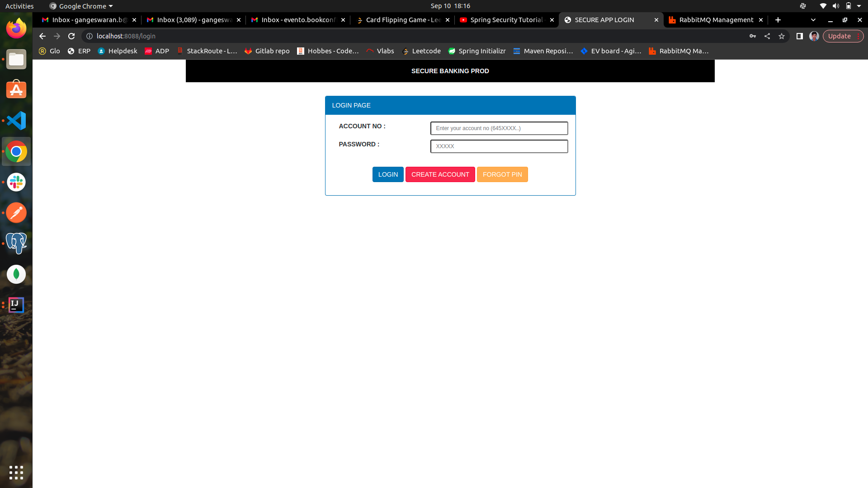Open the Chrome profile avatar

coord(814,36)
